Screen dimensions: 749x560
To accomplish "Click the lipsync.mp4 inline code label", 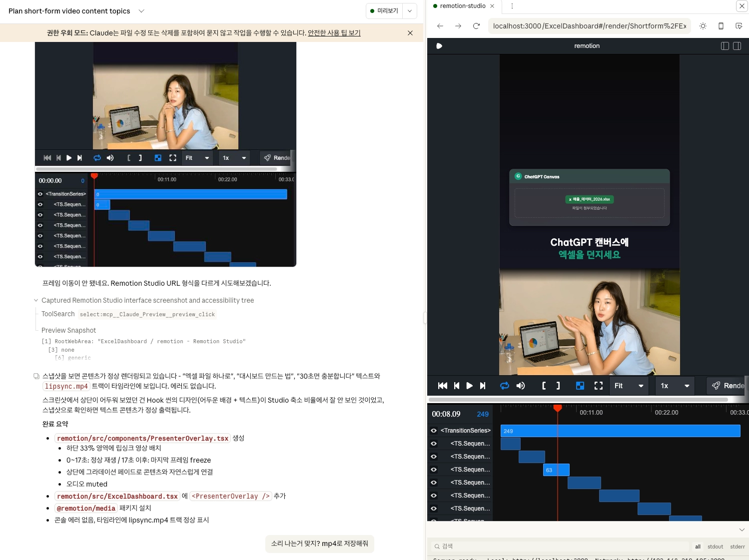I will 66,387.
